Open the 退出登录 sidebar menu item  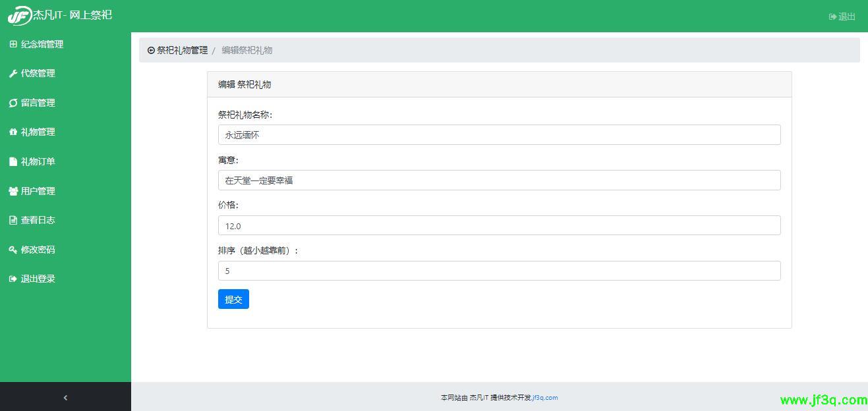pyautogui.click(x=38, y=279)
